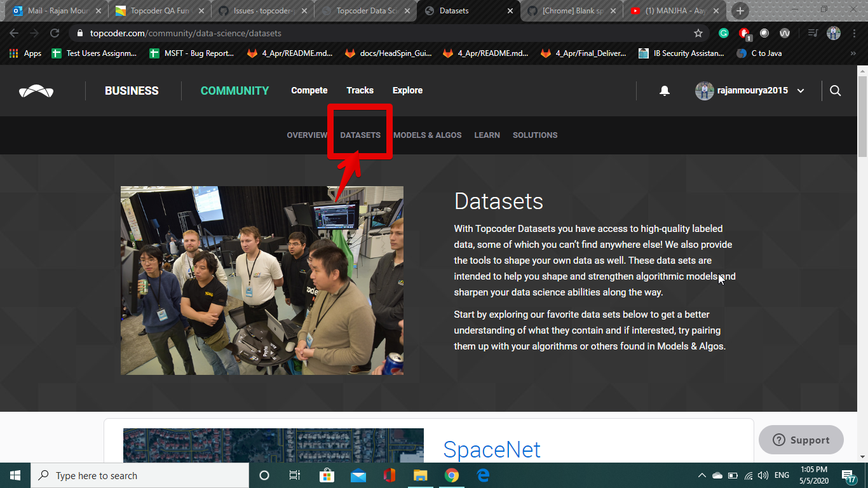The image size is (868, 488).
Task: Open Cortana circle on taskbar
Action: [264, 475]
